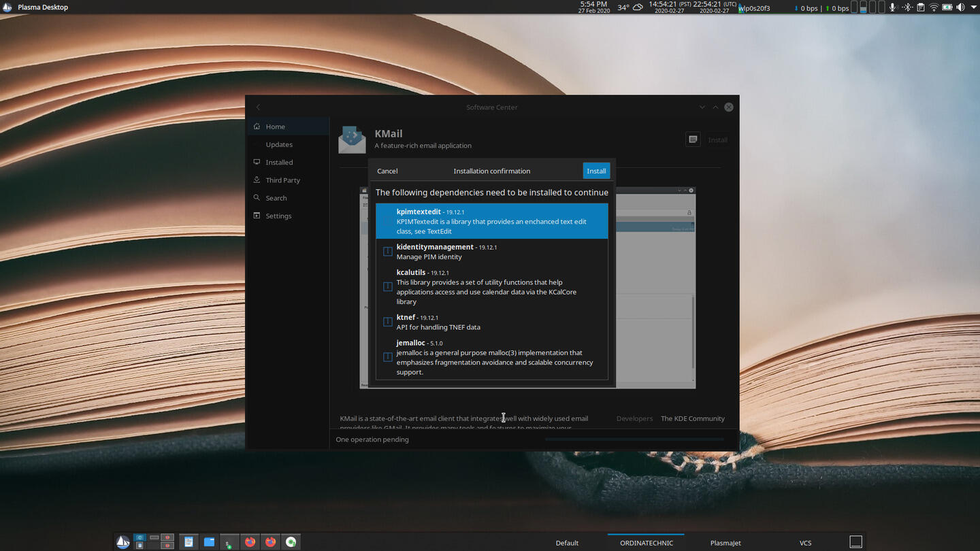Switch to the VCS activity
Image resolution: width=980 pixels, height=551 pixels.
805,543
